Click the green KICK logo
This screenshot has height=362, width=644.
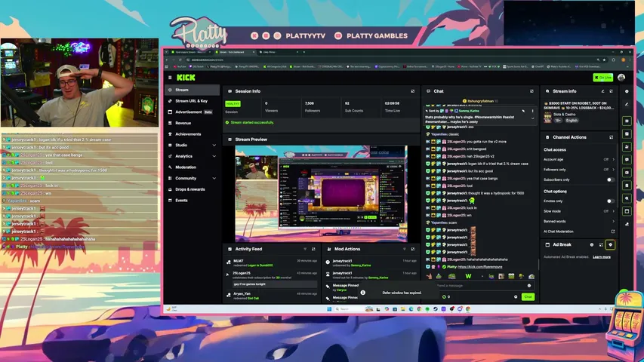pos(186,77)
